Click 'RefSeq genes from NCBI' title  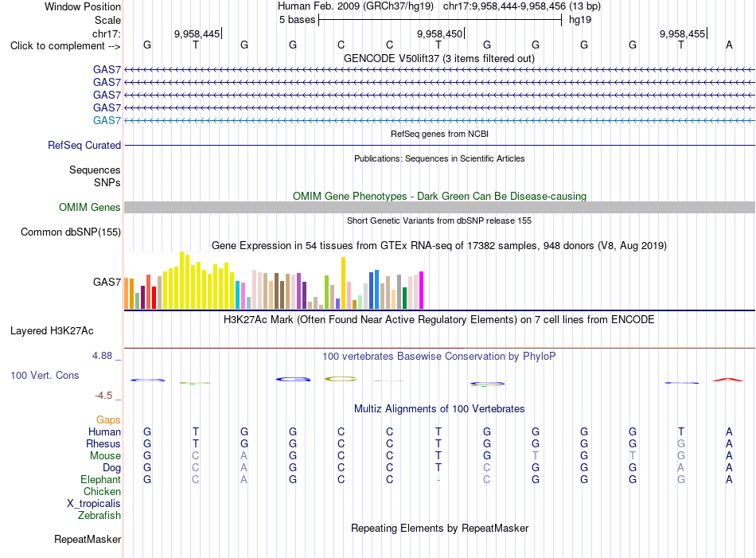440,134
